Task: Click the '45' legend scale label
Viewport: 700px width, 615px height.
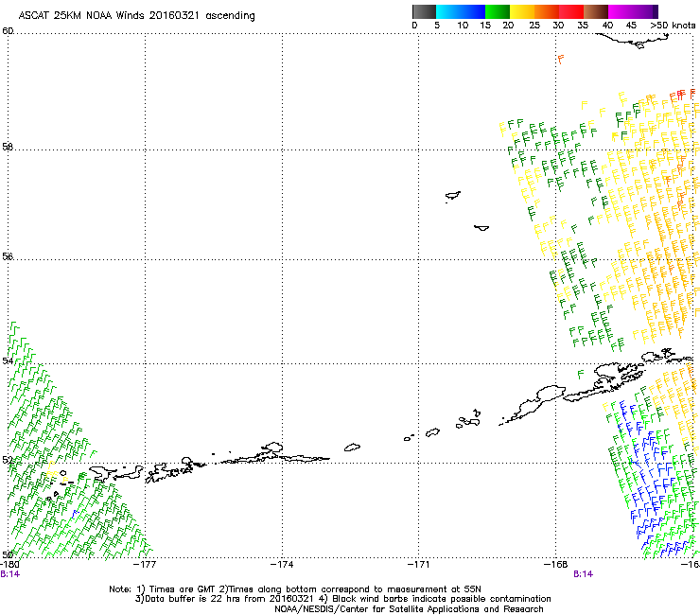Action: point(631,26)
